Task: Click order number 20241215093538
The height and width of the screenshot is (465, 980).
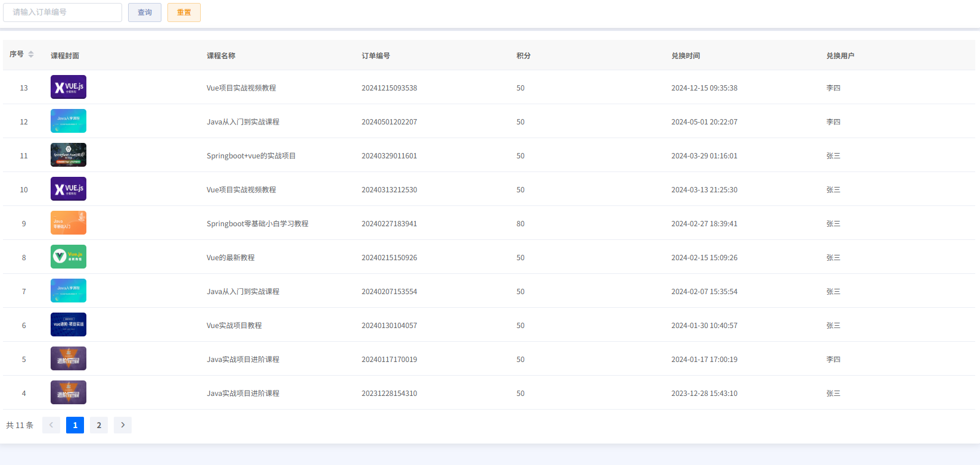Action: tap(389, 88)
